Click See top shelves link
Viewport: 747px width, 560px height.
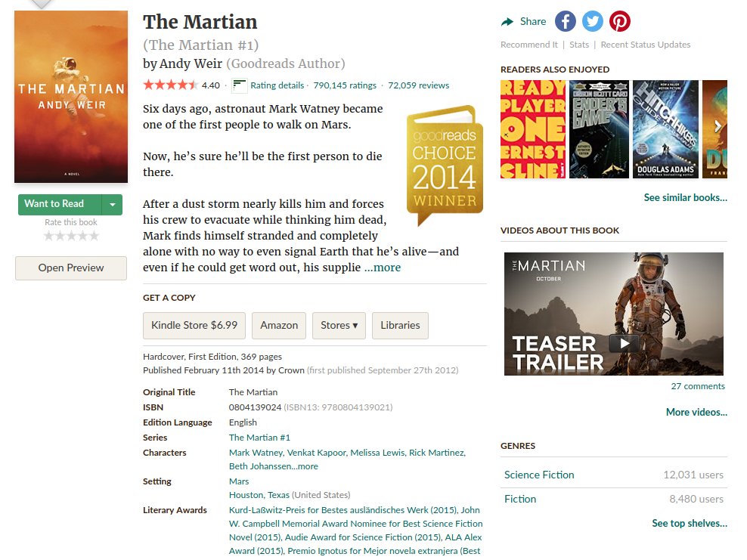690,523
